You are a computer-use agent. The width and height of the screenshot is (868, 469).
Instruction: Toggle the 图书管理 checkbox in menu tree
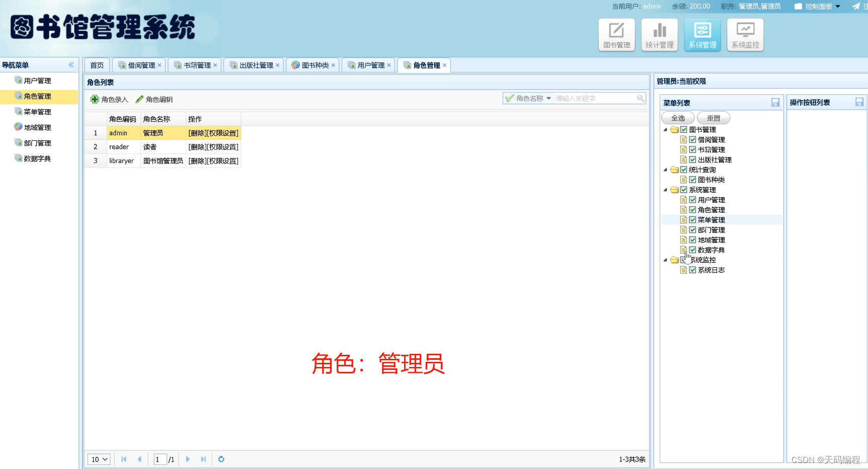pyautogui.click(x=684, y=129)
